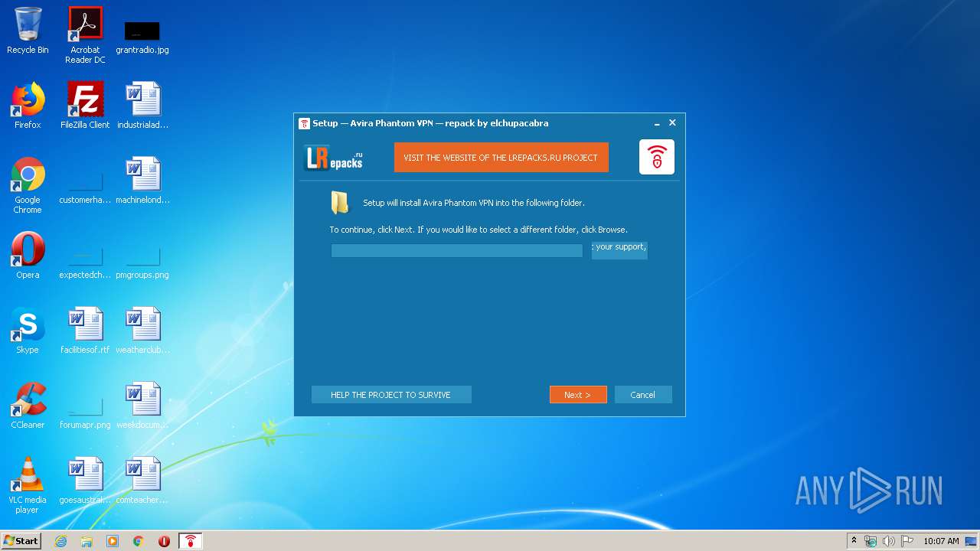Select the machinelond Word document

pos(142,181)
